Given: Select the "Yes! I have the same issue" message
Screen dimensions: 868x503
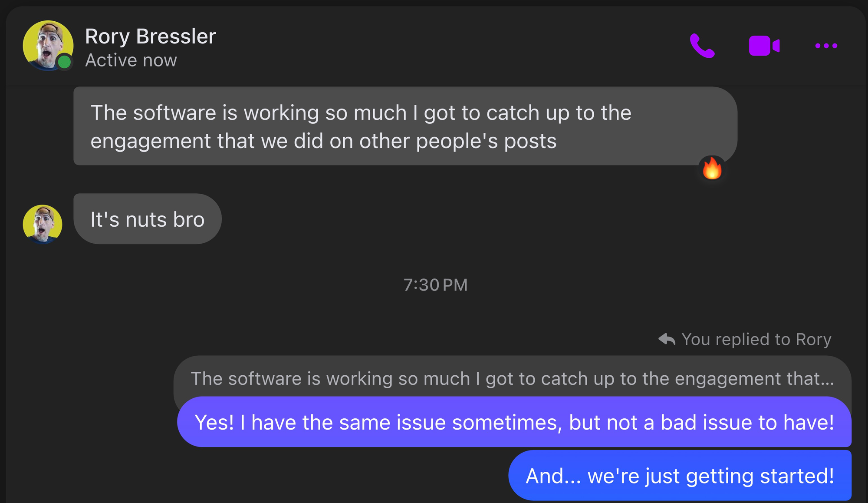Looking at the screenshot, I should (x=514, y=422).
